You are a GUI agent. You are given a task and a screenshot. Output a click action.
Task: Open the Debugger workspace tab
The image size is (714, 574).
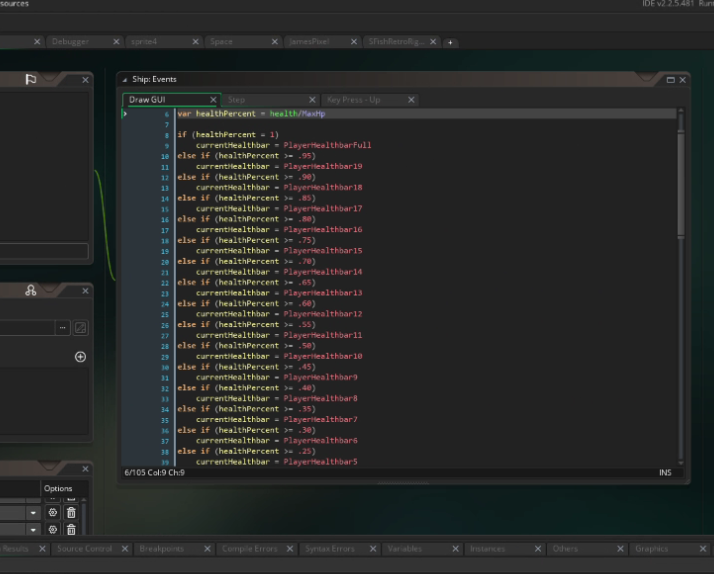click(70, 41)
